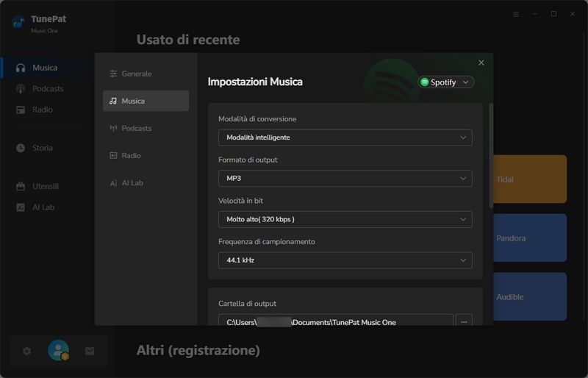Viewport: 588px width, 378px height.
Task: Click the Usato di recente heading
Action: pyautogui.click(x=188, y=40)
